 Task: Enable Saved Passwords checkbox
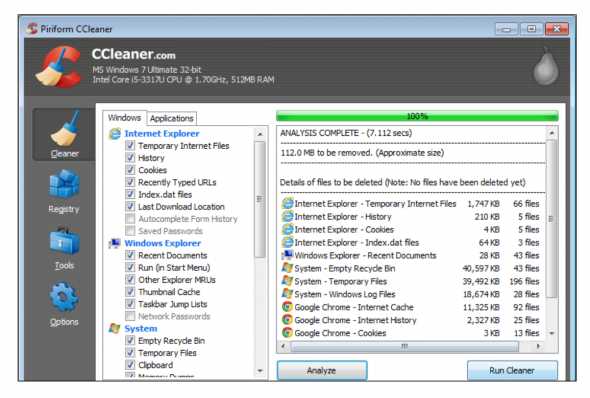[x=130, y=231]
